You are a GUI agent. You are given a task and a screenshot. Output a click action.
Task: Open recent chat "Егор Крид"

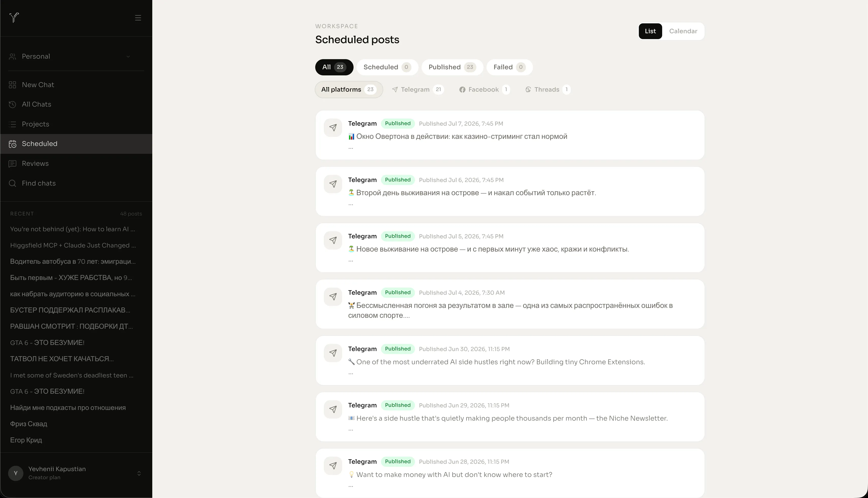click(26, 440)
